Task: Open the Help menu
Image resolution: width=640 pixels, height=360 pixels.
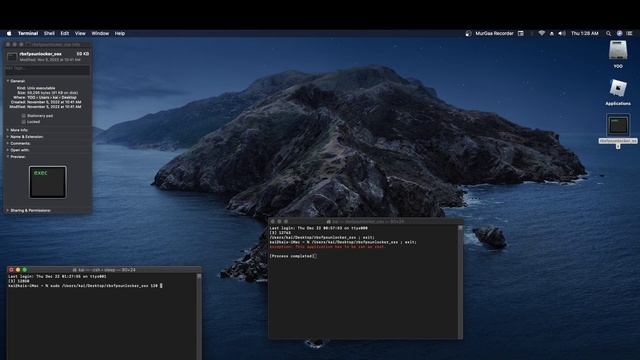Action: point(120,33)
